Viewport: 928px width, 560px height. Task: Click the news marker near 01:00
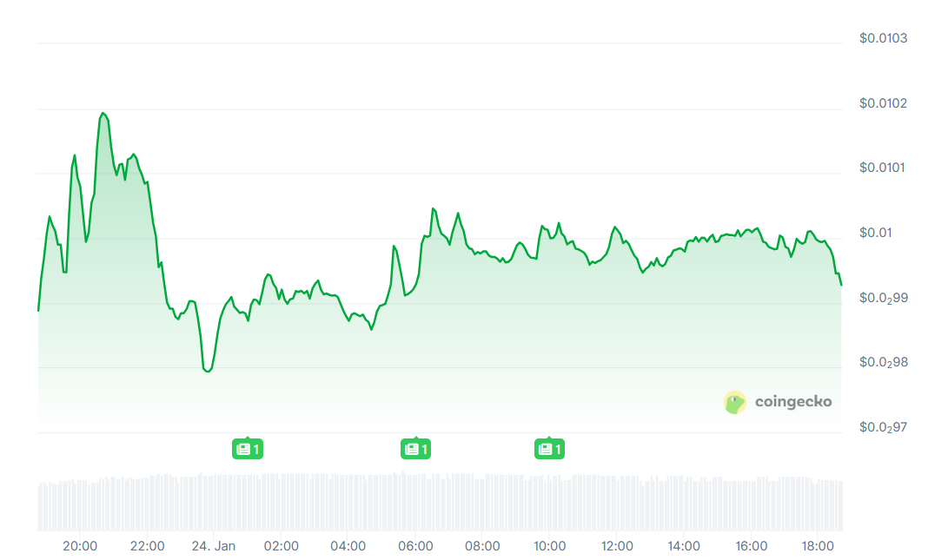(x=247, y=449)
